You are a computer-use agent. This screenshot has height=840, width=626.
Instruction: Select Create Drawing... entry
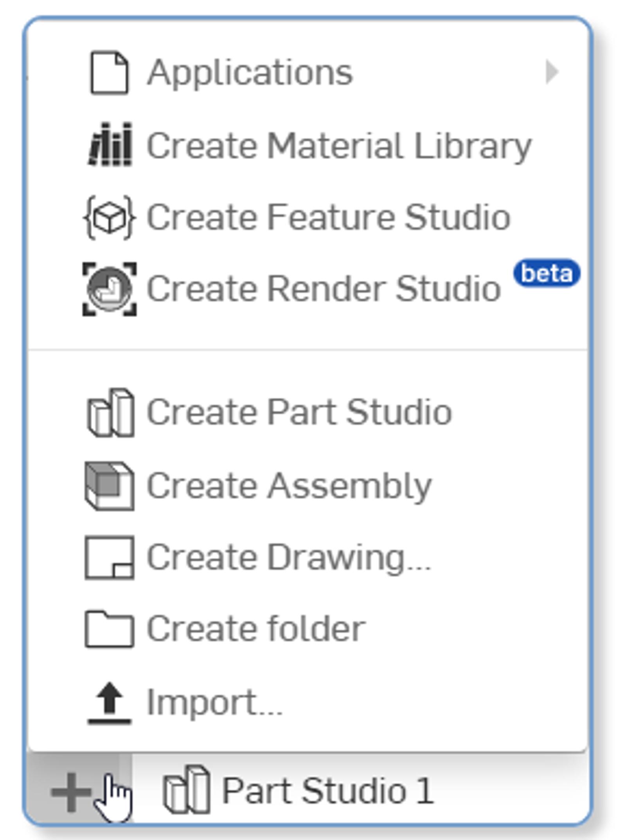coord(289,558)
